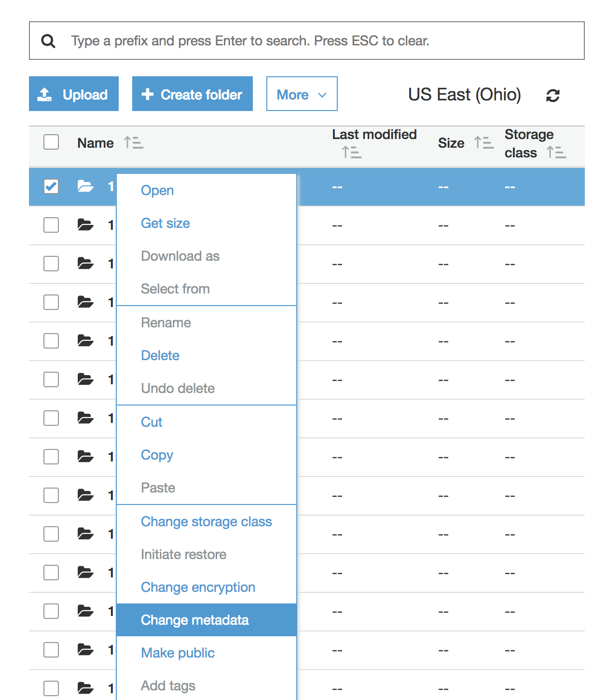
Task: Choose Make public from the menu
Action: [178, 653]
